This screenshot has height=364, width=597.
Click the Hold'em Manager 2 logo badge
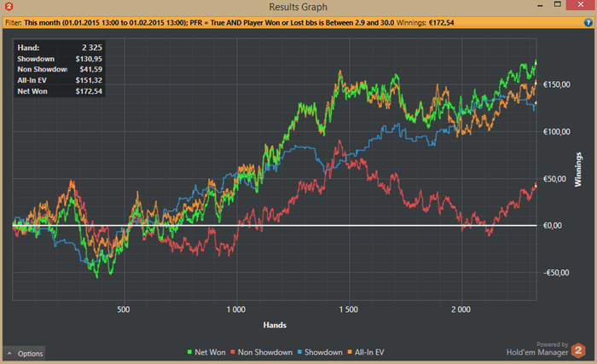click(578, 350)
